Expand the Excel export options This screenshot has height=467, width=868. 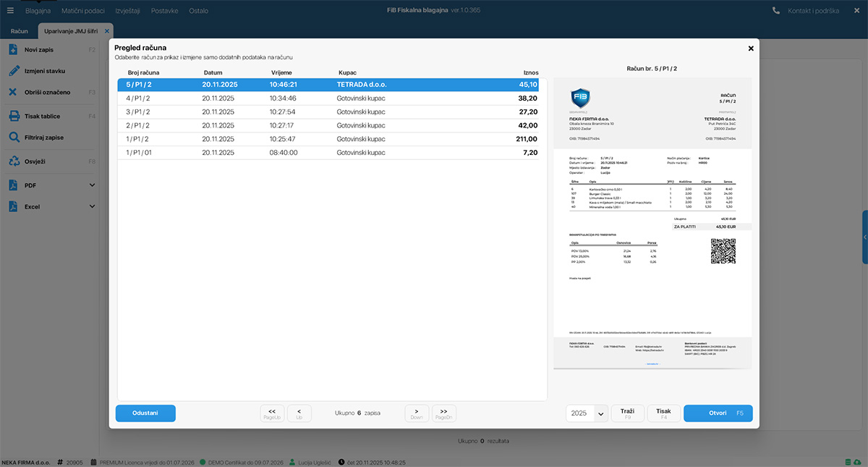[x=92, y=206]
